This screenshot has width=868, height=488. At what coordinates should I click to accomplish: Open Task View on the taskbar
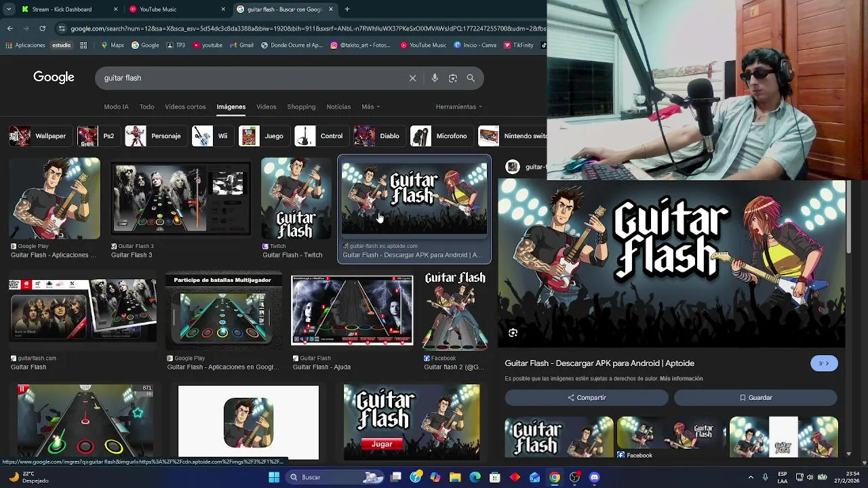[396, 477]
